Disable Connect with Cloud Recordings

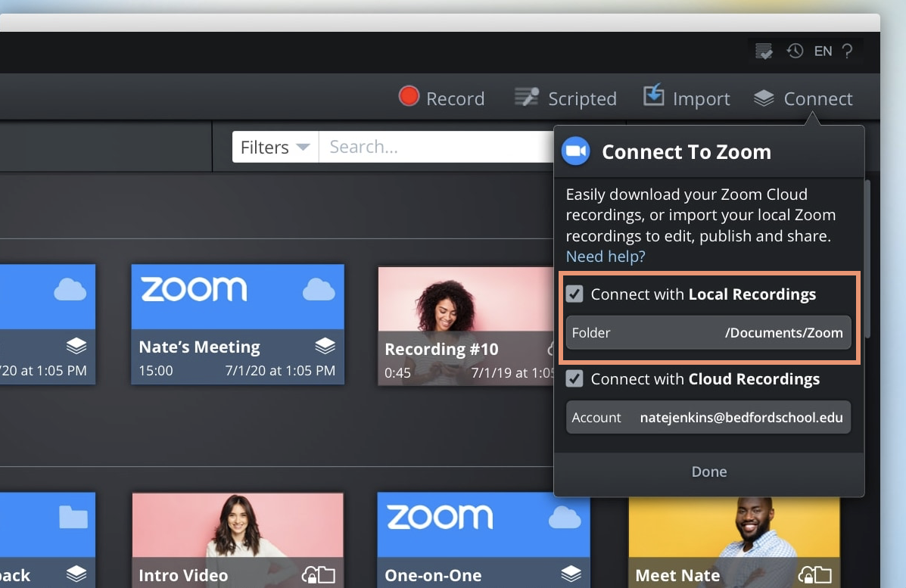coord(574,379)
